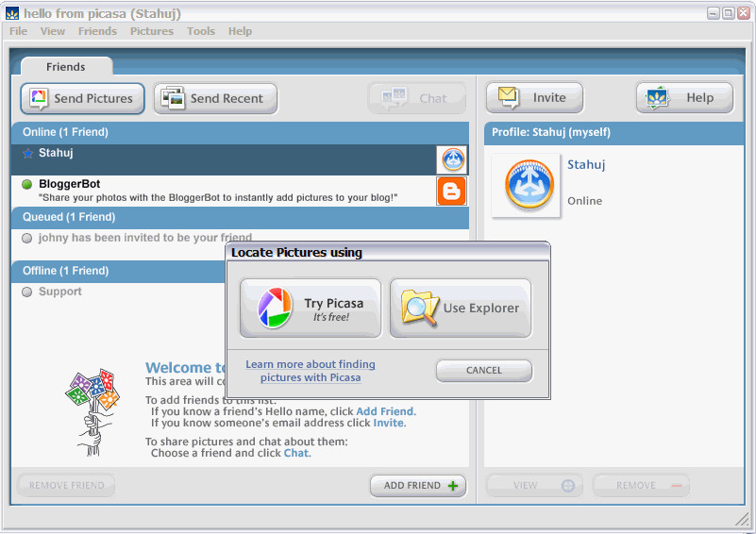This screenshot has width=756, height=534.
Task: Switch to the Friends tab
Action: tap(66, 66)
